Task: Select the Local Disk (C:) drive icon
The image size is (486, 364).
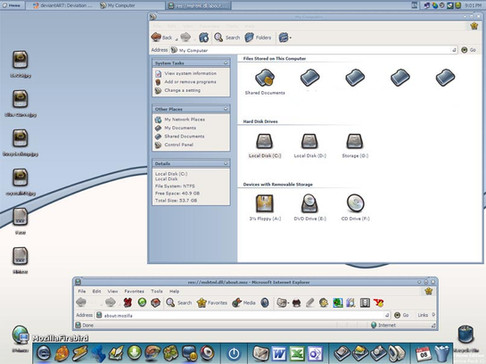Action: pos(264,141)
